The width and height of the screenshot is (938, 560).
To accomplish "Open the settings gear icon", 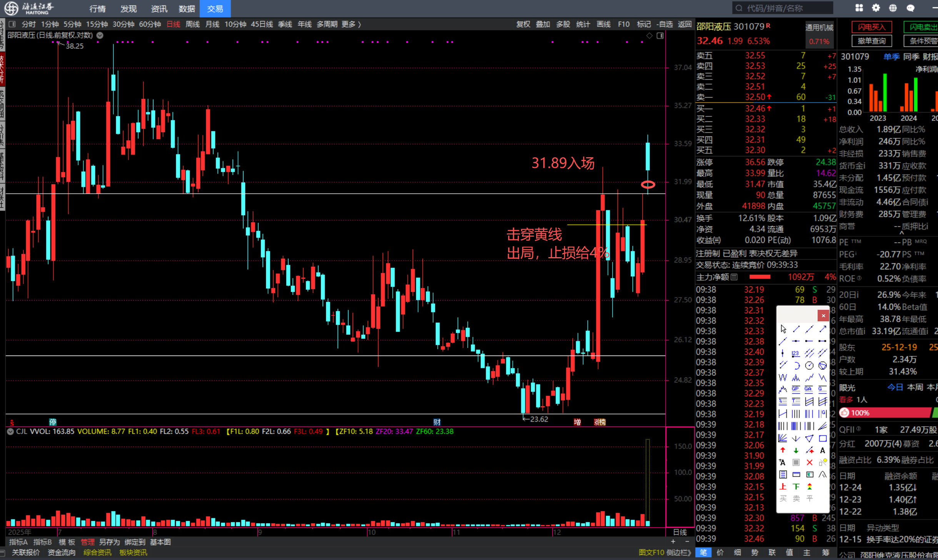I will click(x=876, y=8).
